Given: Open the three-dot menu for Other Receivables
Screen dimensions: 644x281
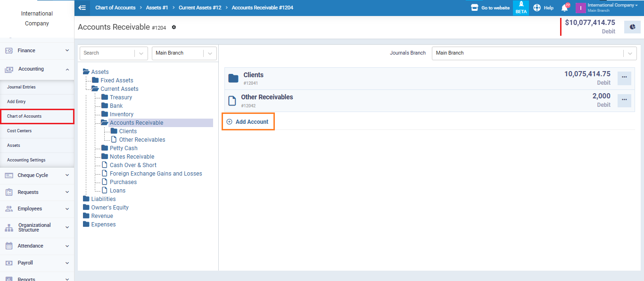Looking at the screenshot, I should (624, 100).
